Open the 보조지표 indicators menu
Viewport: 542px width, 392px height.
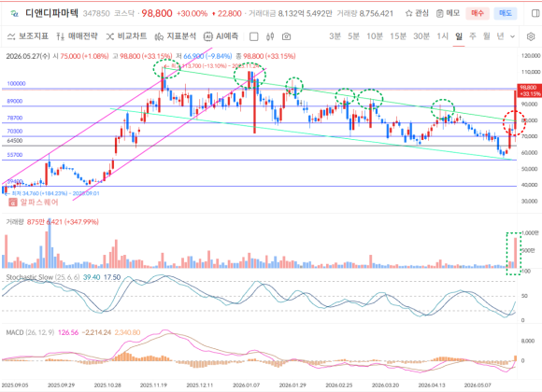click(28, 36)
